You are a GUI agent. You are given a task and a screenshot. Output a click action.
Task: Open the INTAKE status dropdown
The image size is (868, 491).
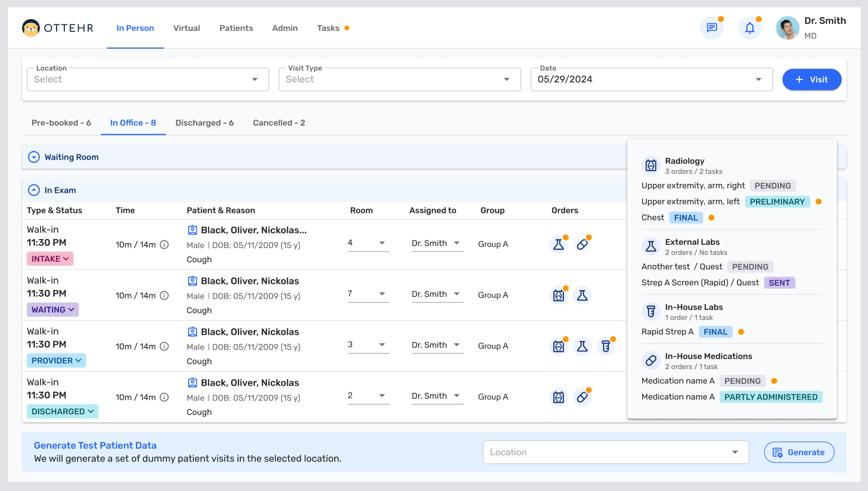point(50,259)
